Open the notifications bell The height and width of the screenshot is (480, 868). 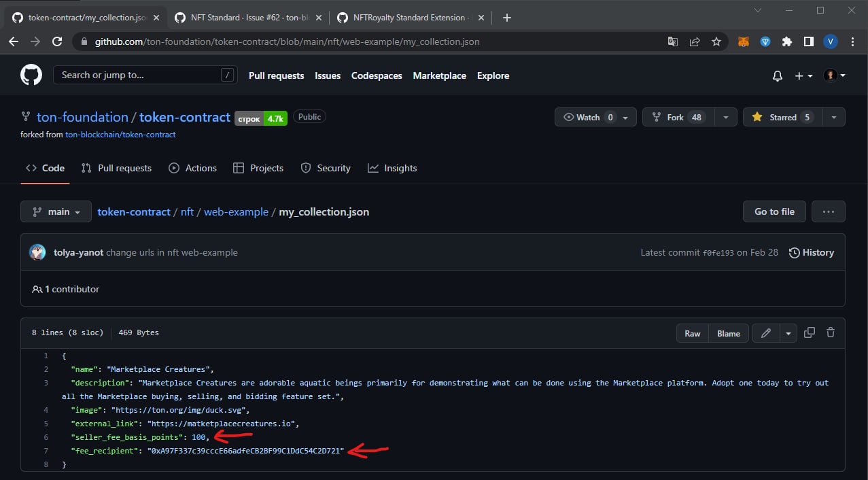[778, 76]
